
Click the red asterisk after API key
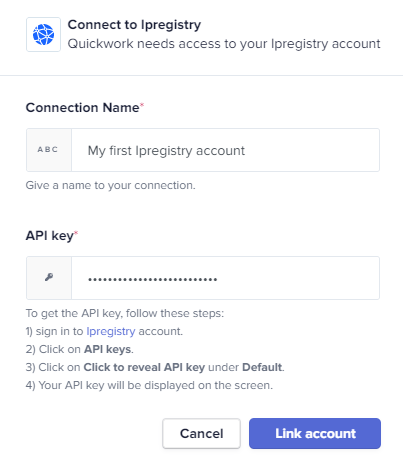(76, 233)
